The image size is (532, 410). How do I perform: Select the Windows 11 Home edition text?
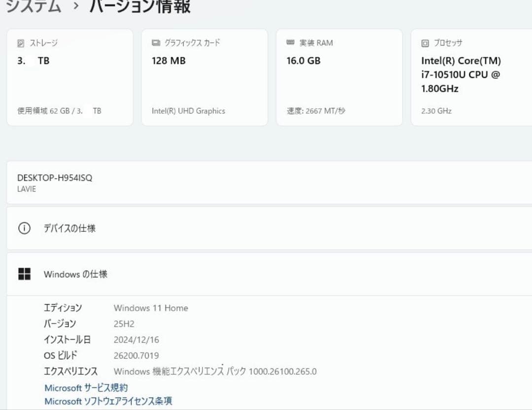(151, 308)
